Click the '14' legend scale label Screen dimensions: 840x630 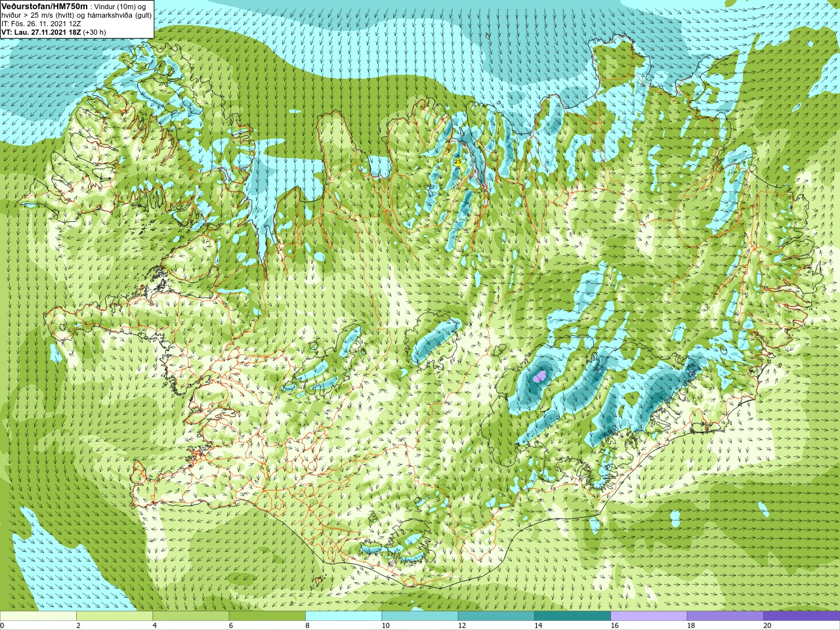coord(538,625)
